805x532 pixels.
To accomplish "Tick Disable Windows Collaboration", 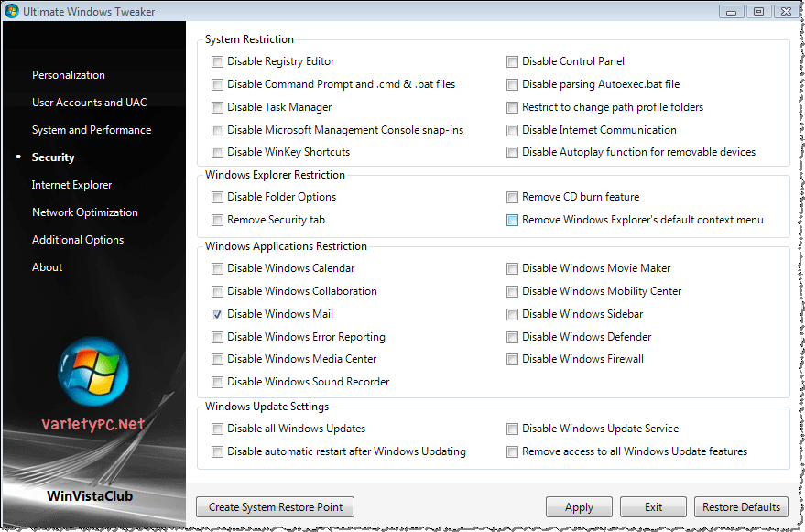I will click(218, 291).
